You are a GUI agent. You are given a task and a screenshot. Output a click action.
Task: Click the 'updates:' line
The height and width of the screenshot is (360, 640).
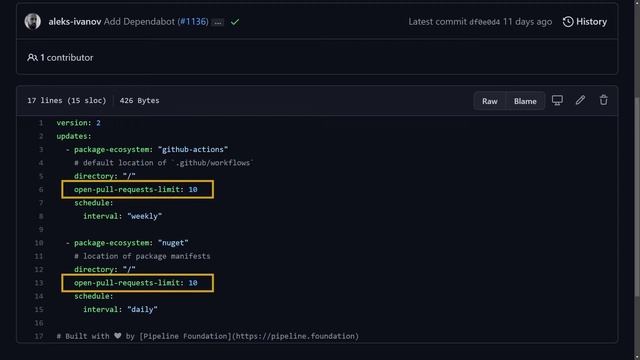point(74,136)
